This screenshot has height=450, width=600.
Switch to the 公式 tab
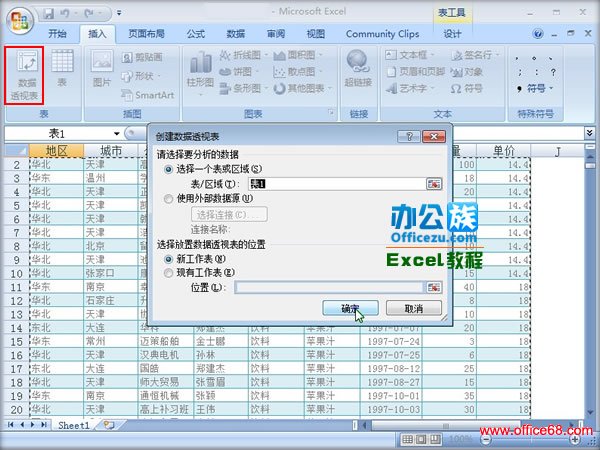196,34
